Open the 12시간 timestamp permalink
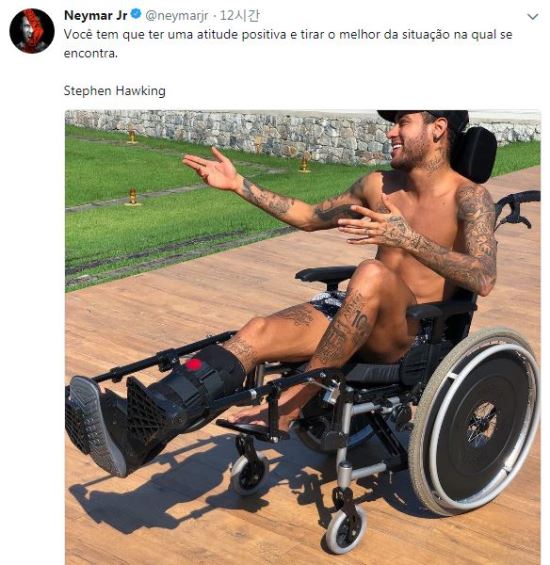The image size is (550, 565). pos(239,15)
